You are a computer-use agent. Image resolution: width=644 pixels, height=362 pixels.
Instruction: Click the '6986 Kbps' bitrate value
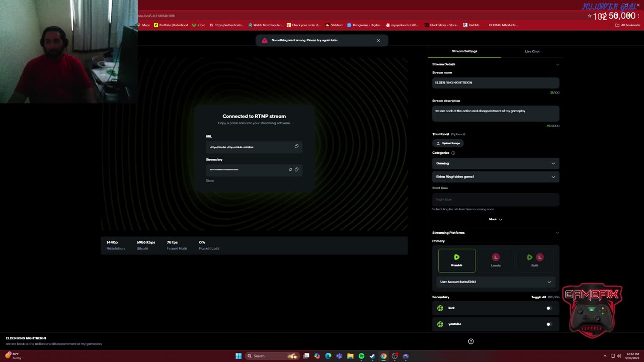[x=146, y=242]
